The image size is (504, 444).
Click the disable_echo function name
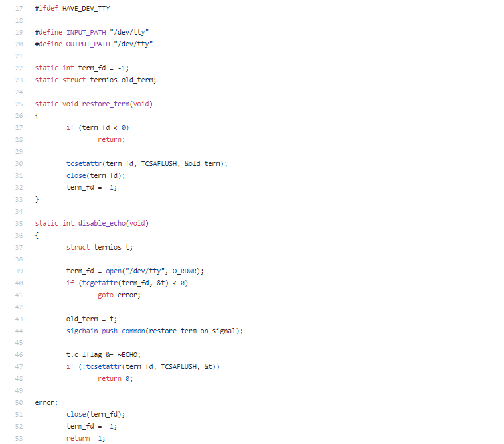point(102,223)
